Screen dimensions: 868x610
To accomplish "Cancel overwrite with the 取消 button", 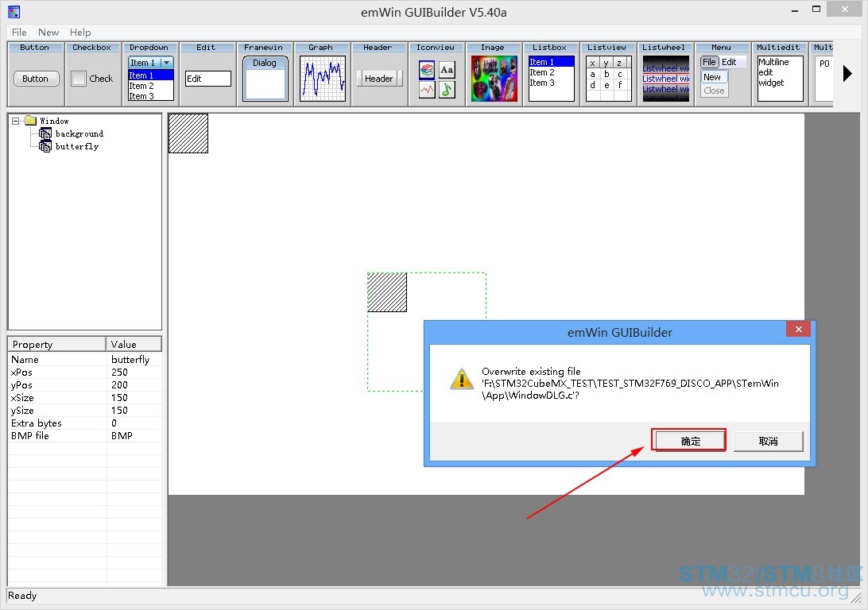I will [x=769, y=442].
